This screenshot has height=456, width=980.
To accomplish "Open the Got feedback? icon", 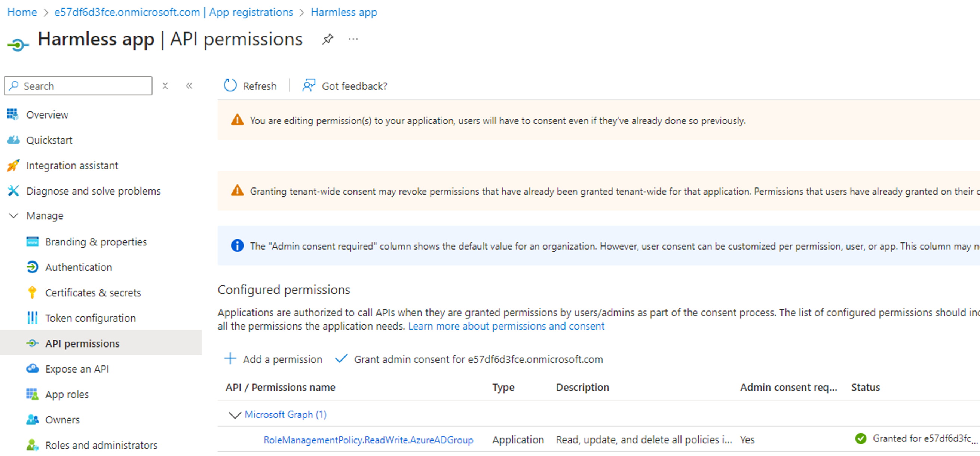I will [309, 86].
